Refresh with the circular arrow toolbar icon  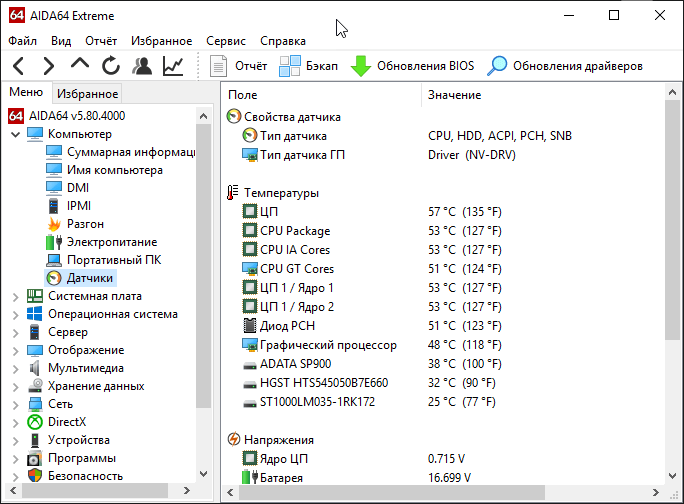(x=111, y=66)
